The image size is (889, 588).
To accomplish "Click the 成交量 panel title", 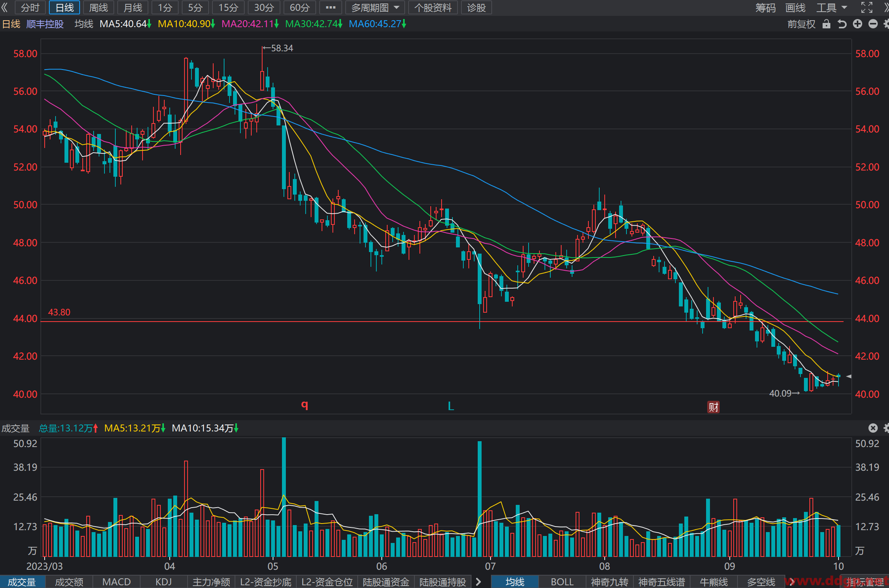I will point(16,428).
